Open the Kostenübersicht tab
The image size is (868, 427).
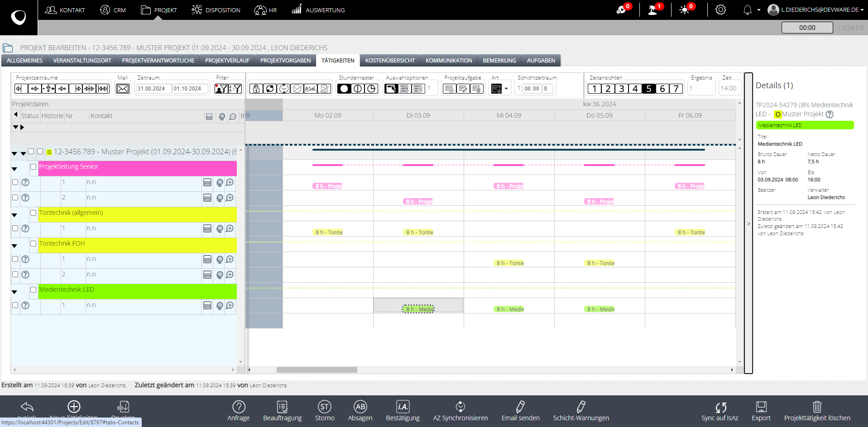coord(390,61)
